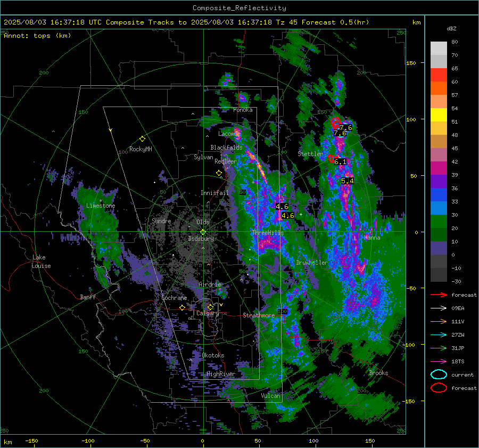Click the Drumheller city label
This screenshot has width=479, height=448.
312,263
